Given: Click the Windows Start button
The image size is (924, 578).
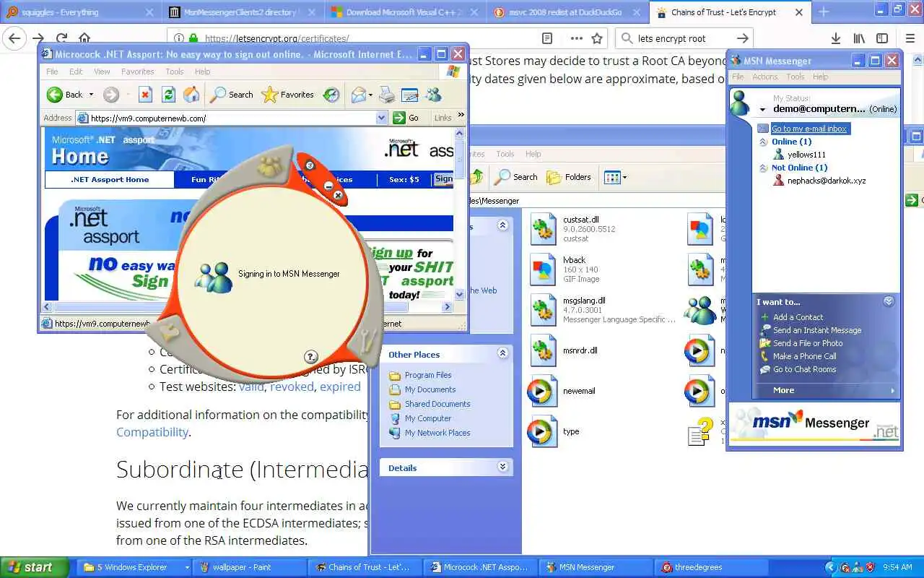Looking at the screenshot, I should [x=34, y=567].
